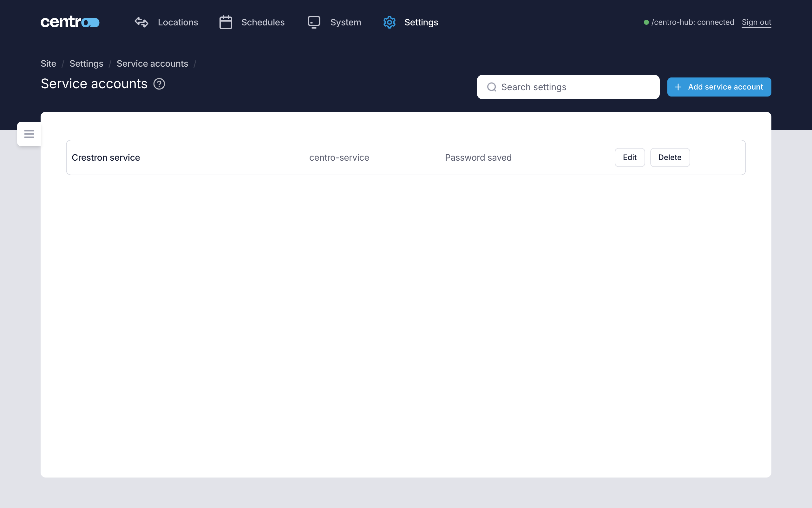Open the Service accounts help icon
The width and height of the screenshot is (812, 508).
pos(159,84)
